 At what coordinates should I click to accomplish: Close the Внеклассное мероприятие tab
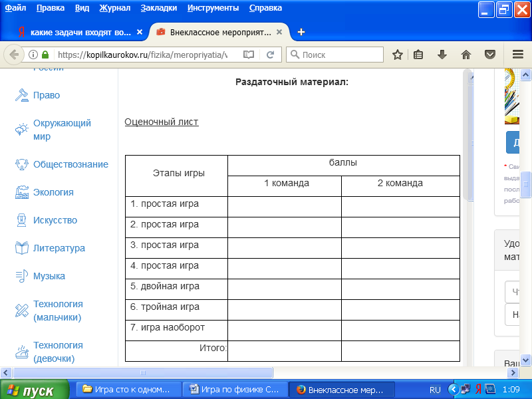pos(280,32)
